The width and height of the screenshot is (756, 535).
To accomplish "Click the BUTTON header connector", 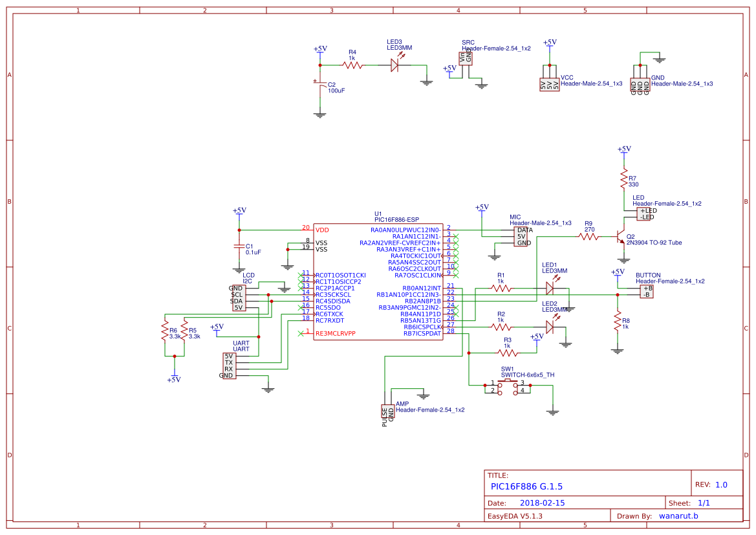I will (x=647, y=291).
